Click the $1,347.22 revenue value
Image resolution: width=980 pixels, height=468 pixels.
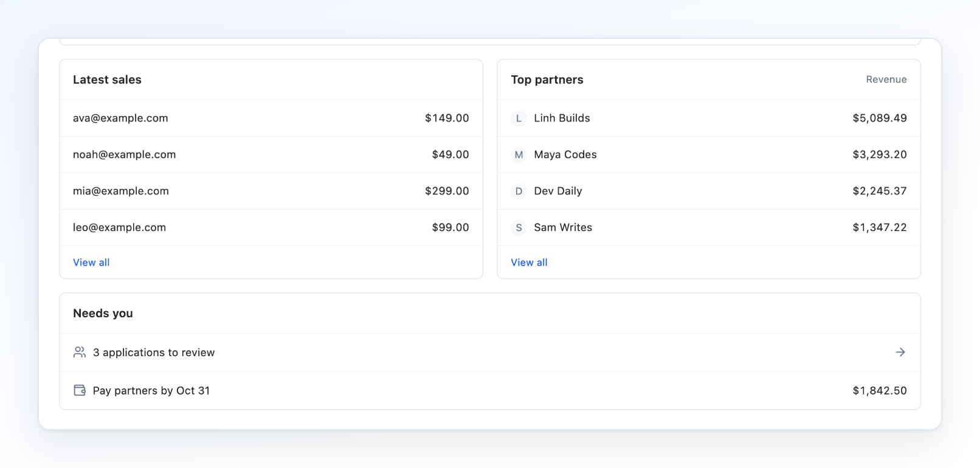tap(880, 227)
